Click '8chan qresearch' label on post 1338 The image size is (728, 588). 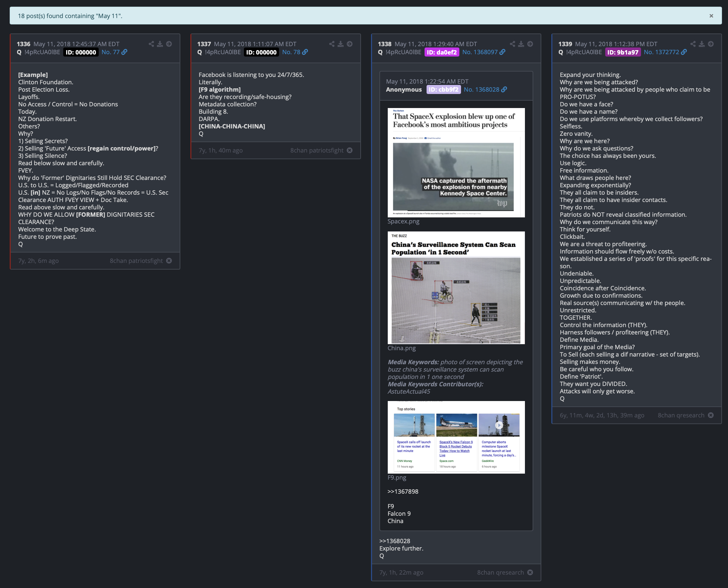[500, 572]
